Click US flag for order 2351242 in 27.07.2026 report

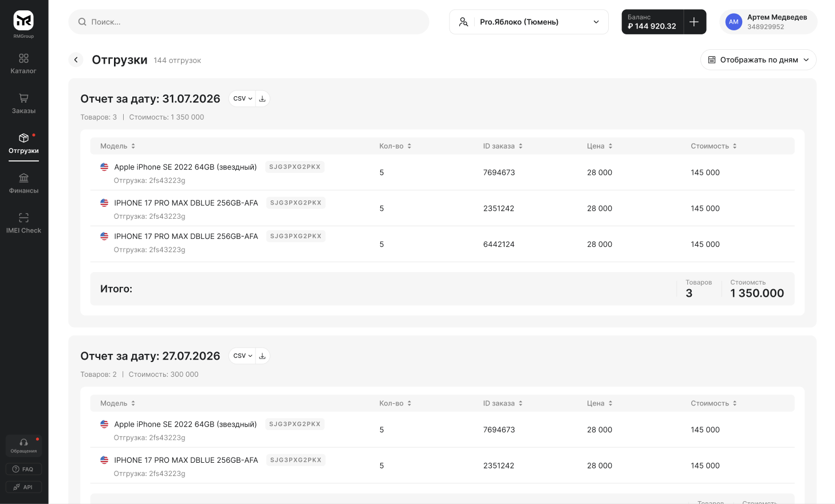[x=104, y=460]
